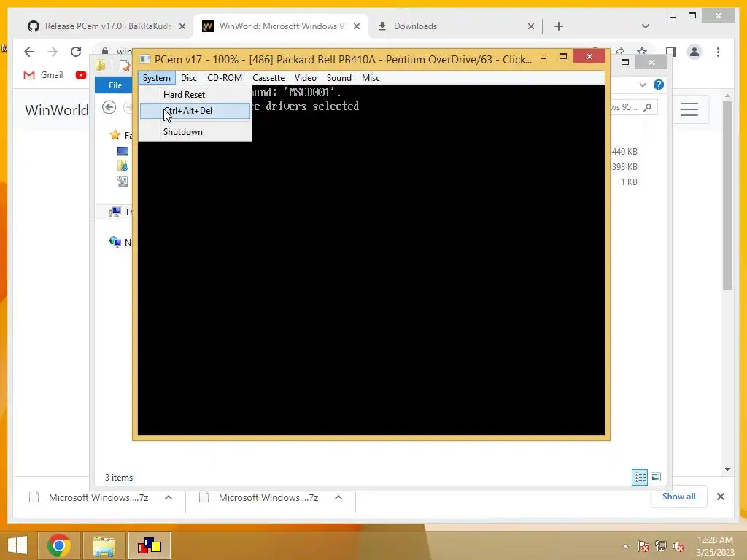Minimize the PCem window
Image resolution: width=747 pixels, height=560 pixels.
(x=543, y=57)
